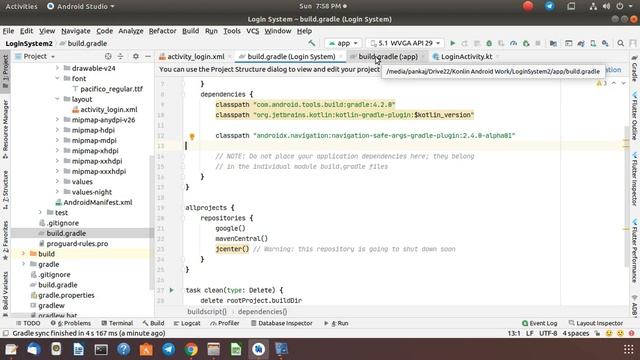Screen dimensions: 640x360
Task: Open the Terminal tool window
Action: [x=117, y=323]
